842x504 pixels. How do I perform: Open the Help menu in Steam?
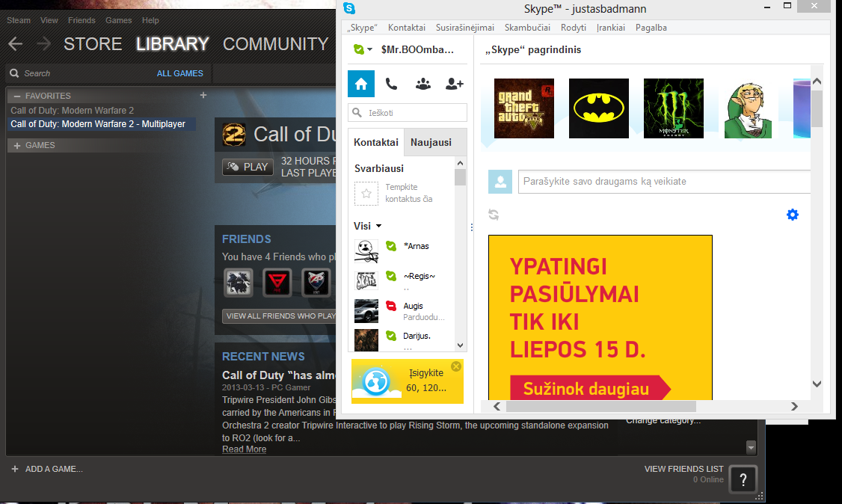150,20
